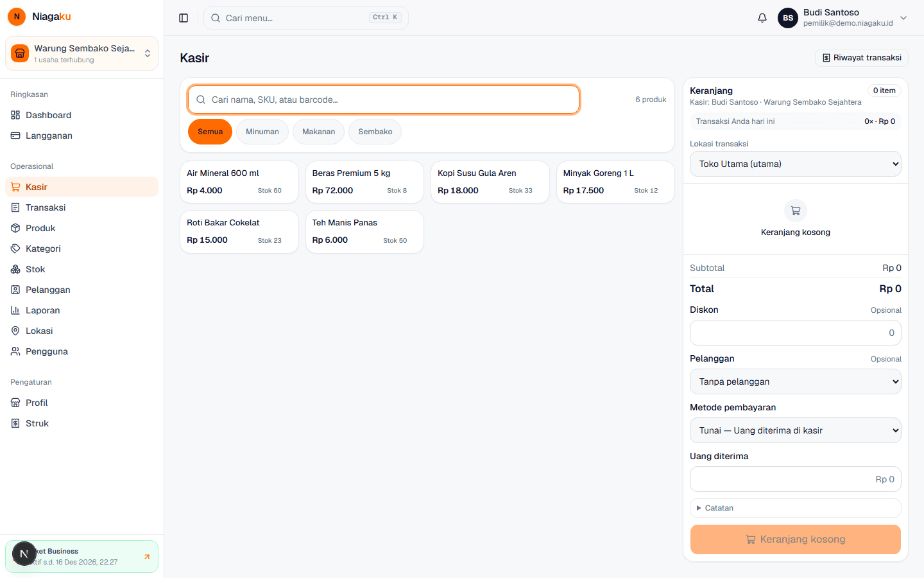Open the Lokasi transaksi dropdown
Screen dimensions: 924x578
click(796, 164)
